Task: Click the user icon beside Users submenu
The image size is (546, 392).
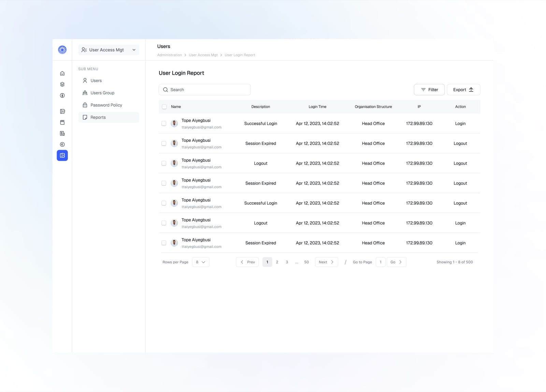Action: pos(85,81)
